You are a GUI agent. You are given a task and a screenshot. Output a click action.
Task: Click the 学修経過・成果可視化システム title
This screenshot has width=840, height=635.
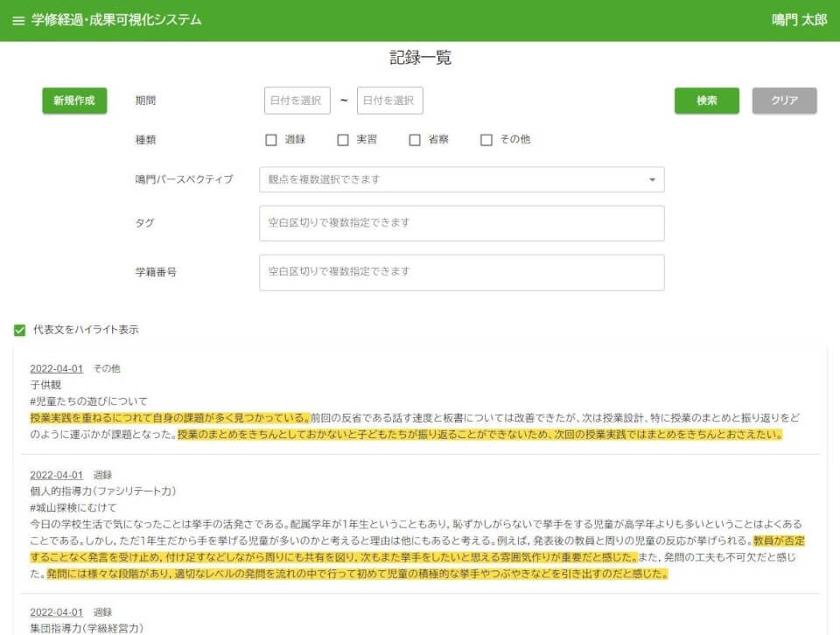point(117,19)
